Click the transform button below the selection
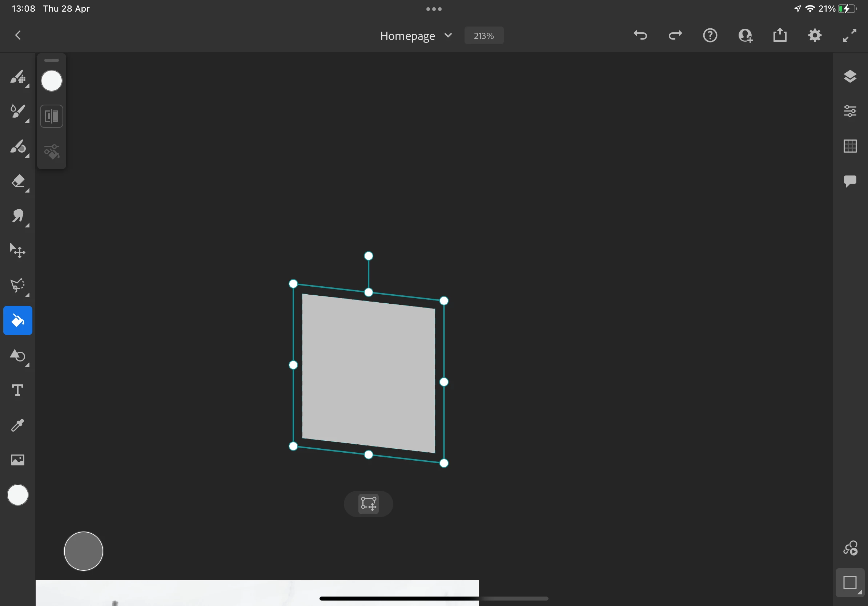 click(368, 504)
